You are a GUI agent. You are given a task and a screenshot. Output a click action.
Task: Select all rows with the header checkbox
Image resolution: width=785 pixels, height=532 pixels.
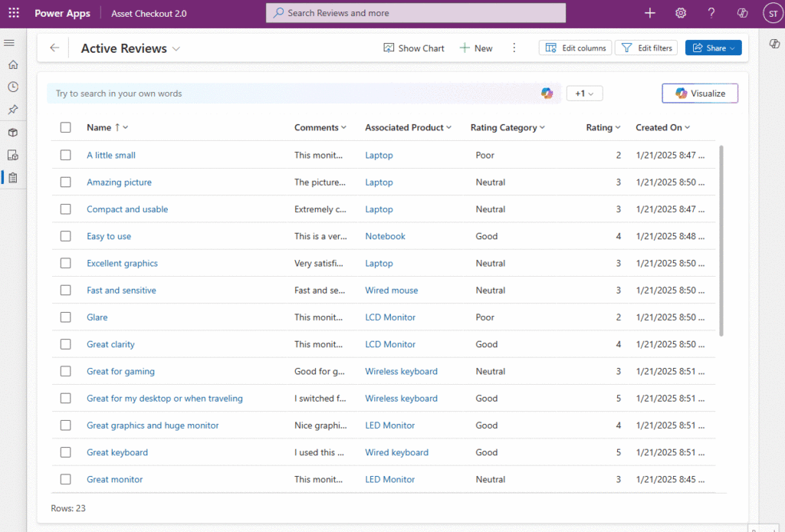(x=65, y=127)
